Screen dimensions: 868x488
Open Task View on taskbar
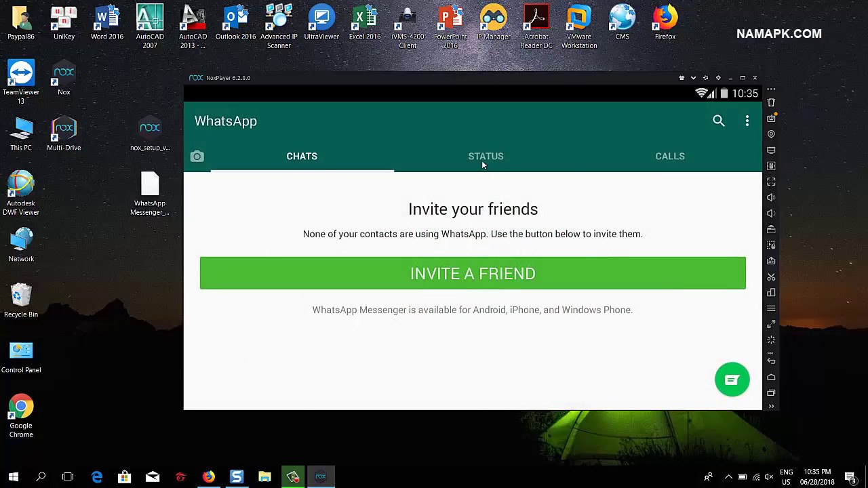68,477
